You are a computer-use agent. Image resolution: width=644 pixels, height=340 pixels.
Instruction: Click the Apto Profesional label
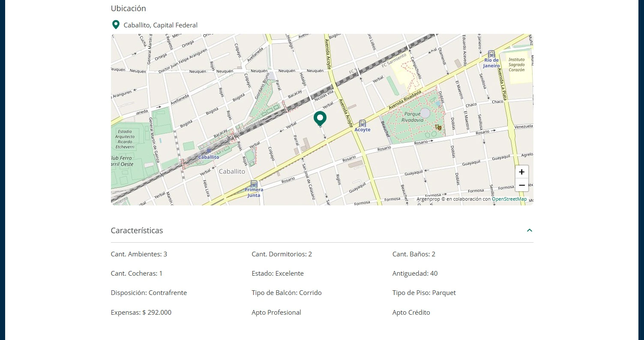(x=276, y=312)
